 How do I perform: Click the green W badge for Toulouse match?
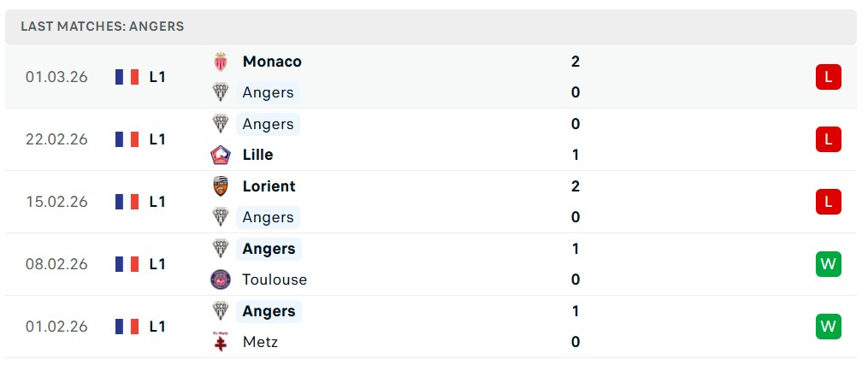click(828, 264)
